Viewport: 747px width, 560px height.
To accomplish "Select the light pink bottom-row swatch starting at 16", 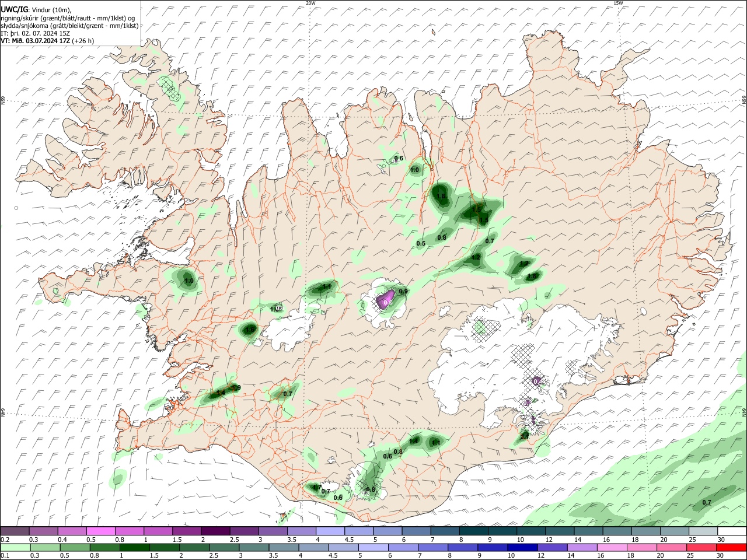I will click(612, 547).
